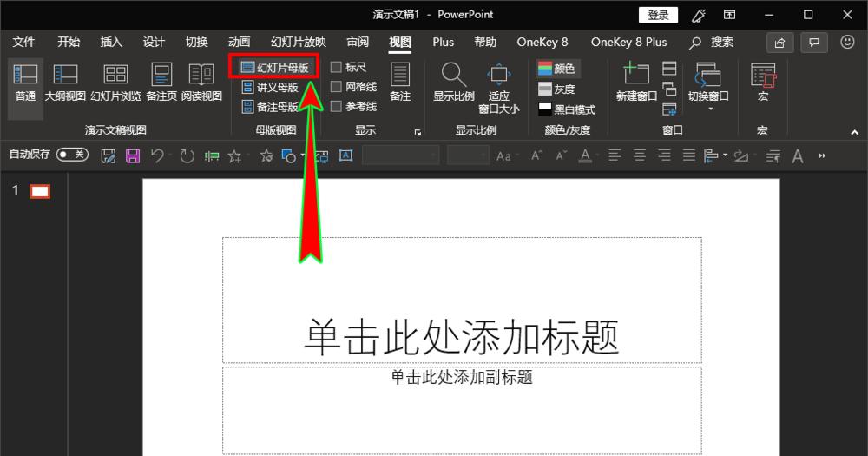
Task: Open the align objects dropdown arrow
Action: pyautogui.click(x=725, y=155)
